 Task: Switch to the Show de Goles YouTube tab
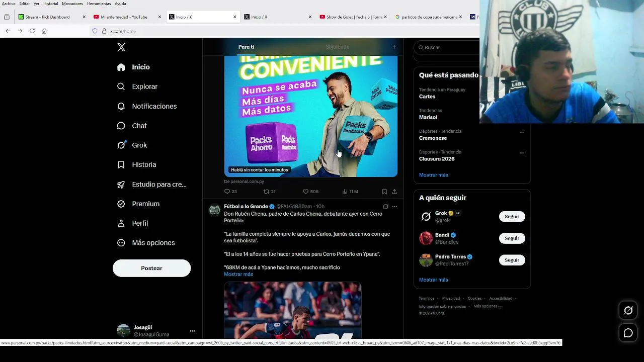click(350, 17)
